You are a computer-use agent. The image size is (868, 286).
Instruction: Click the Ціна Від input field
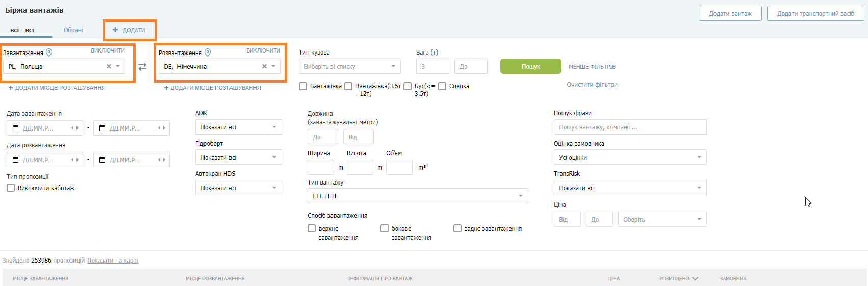[567, 219]
